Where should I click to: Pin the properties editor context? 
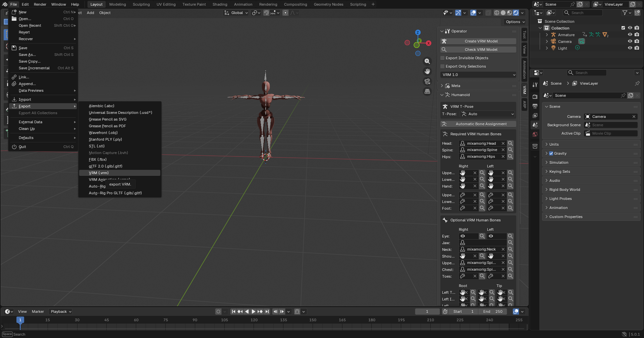point(637,83)
